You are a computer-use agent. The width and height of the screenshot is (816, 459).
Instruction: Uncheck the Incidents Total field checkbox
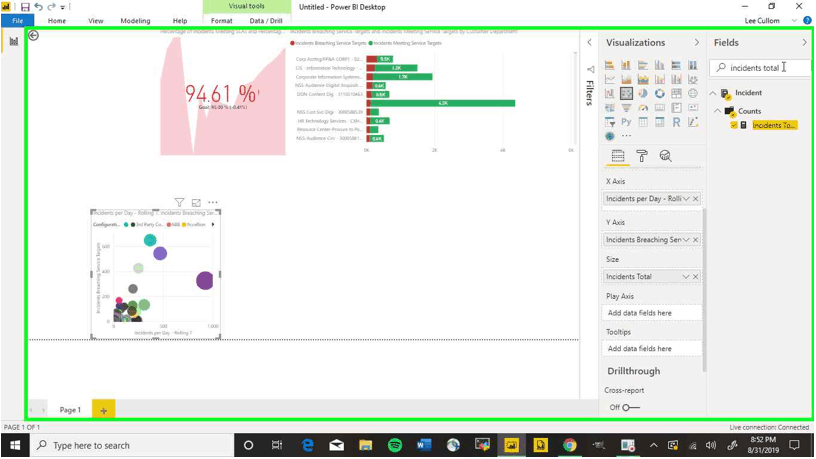[x=734, y=125]
